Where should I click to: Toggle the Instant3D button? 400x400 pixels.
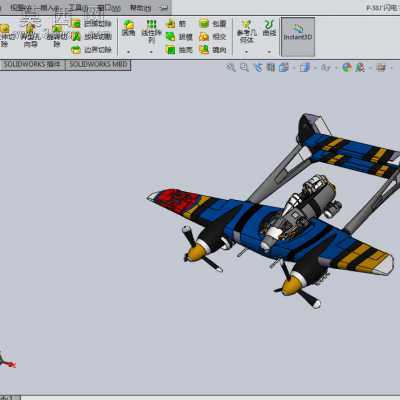298,37
